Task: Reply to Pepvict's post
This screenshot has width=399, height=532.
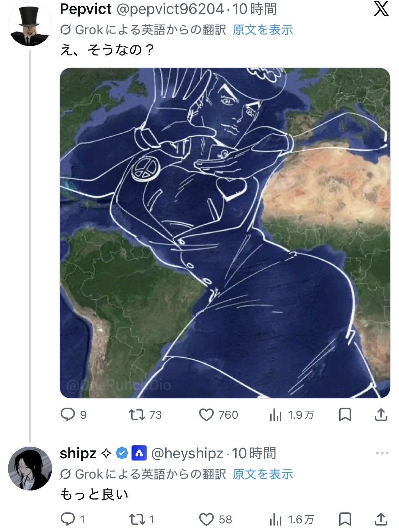Action: pos(67,415)
